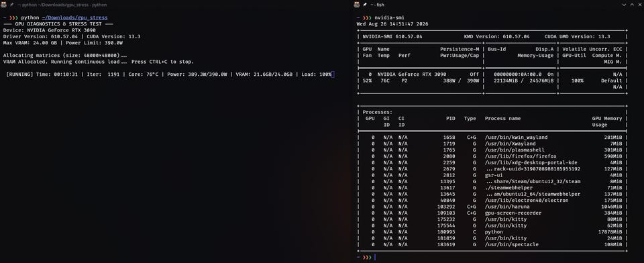Image resolution: width=644 pixels, height=263 pixels.
Task: Click the 'P2' performance state value
Action: click(404, 81)
